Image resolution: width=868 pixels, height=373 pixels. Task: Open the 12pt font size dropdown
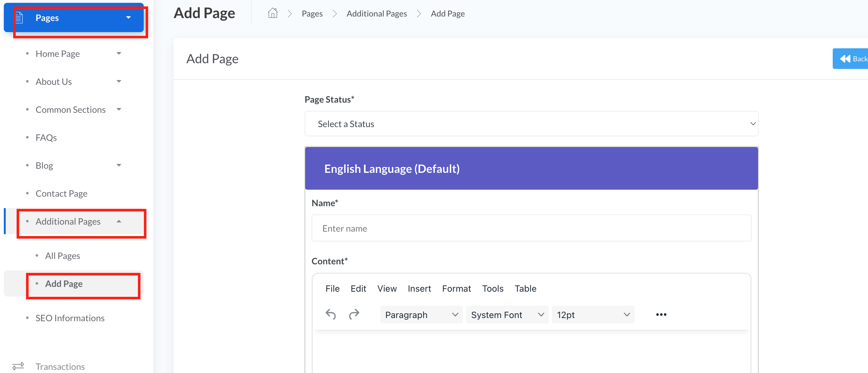point(593,315)
